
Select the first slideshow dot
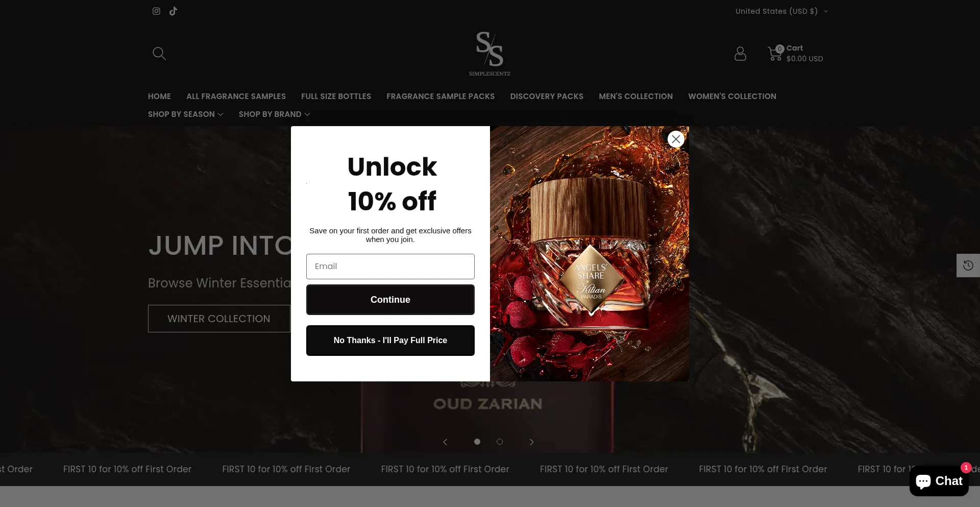[477, 442]
